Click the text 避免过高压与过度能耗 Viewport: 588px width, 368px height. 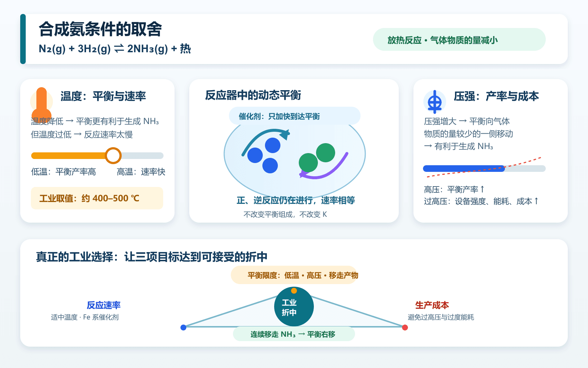pos(441,317)
